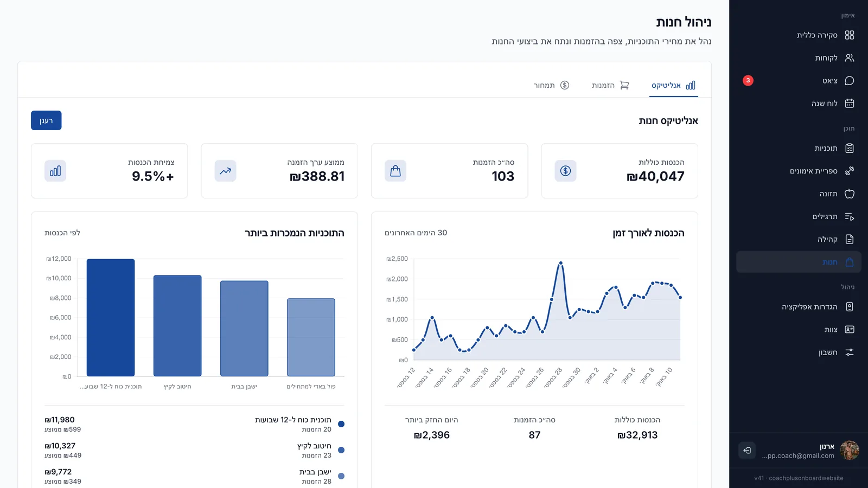Open the הגדרות אפליקציה settings icon
Screen dimensions: 868x488
tap(850, 307)
